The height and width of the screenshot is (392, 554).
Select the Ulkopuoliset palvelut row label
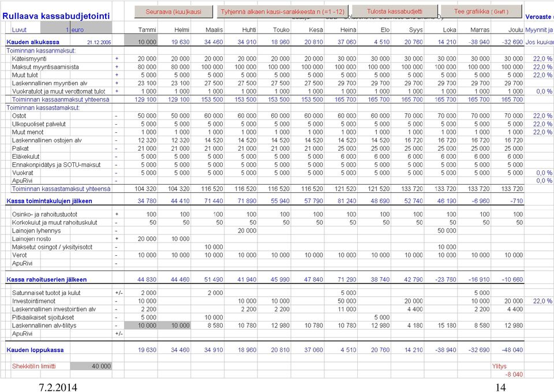click(x=39, y=124)
